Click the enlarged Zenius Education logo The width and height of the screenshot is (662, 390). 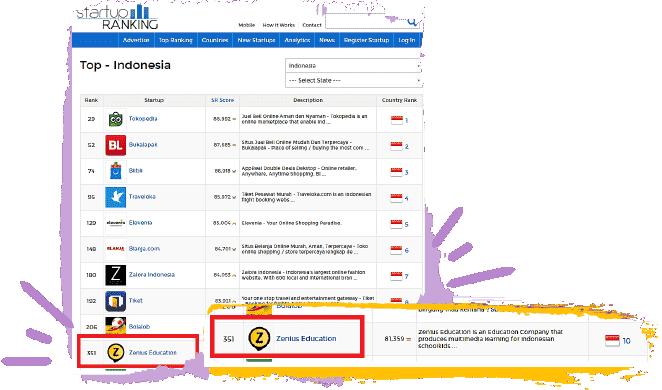259,339
